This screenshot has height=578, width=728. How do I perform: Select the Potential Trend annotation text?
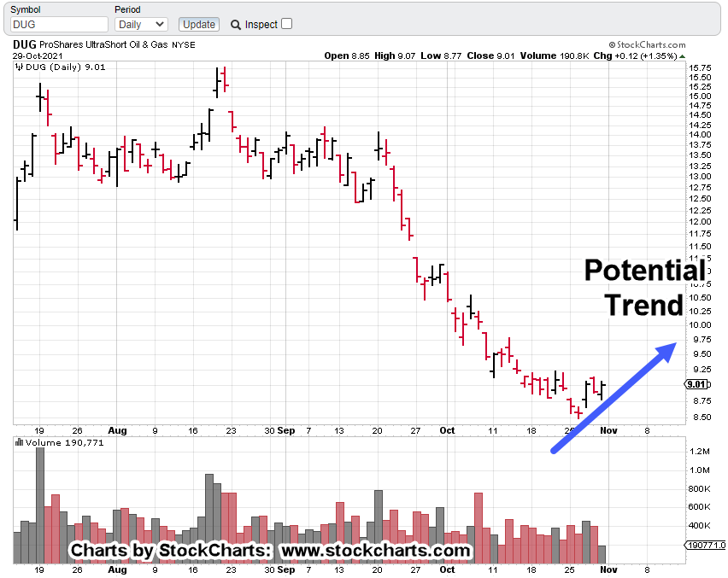pos(645,288)
